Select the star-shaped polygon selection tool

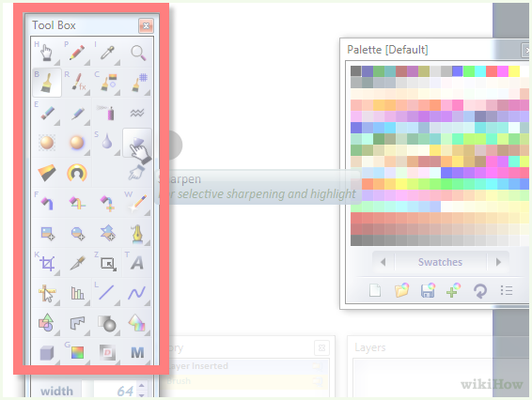point(107,233)
